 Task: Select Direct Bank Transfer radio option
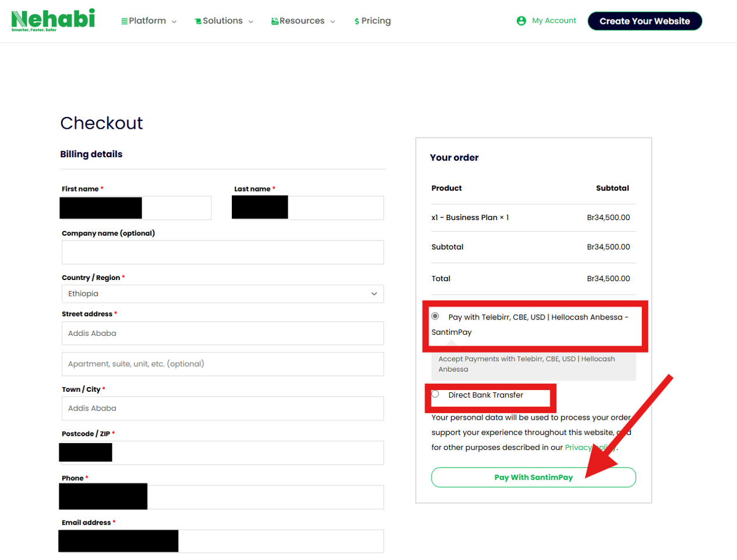pyautogui.click(x=435, y=394)
